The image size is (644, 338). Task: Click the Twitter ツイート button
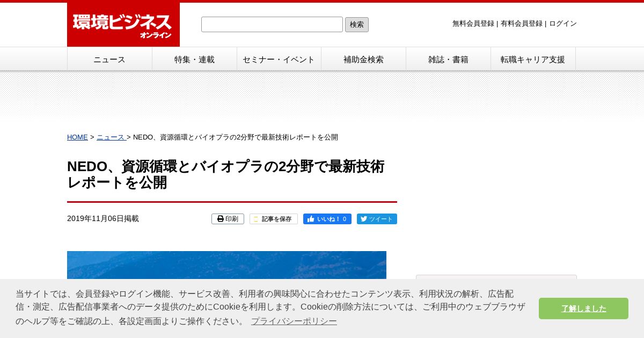point(377,219)
